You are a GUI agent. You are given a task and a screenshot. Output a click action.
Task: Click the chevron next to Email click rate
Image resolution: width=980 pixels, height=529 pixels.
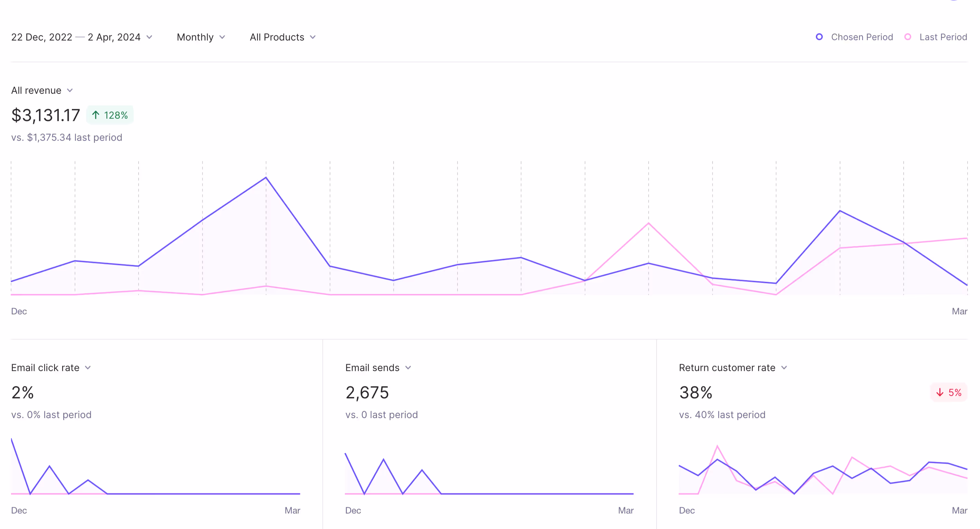(88, 368)
